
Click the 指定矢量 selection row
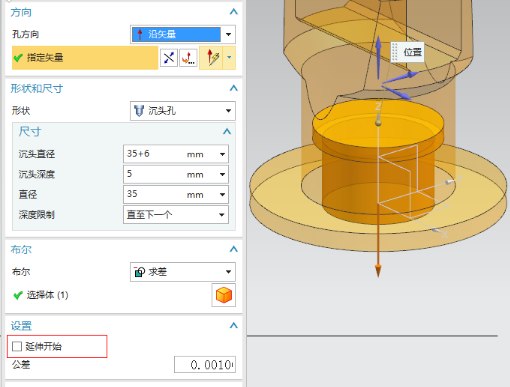click(85, 58)
